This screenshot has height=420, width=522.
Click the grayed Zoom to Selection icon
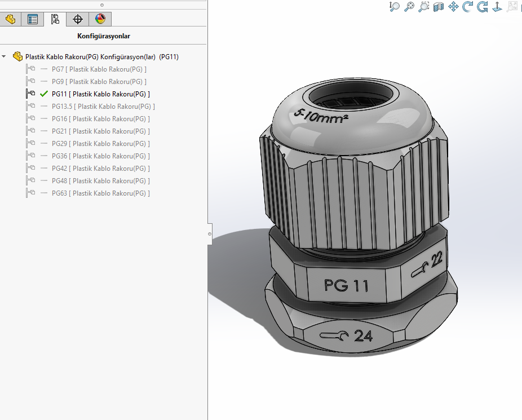click(512, 7)
